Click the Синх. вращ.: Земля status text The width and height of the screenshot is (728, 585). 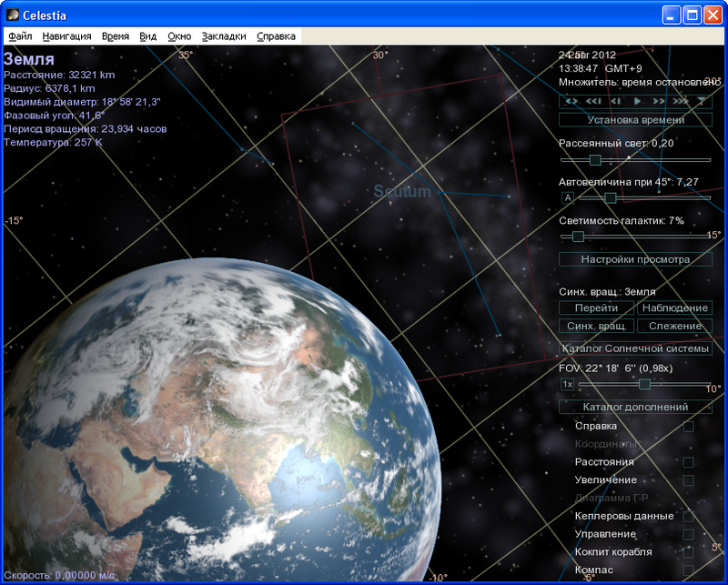coord(607,292)
